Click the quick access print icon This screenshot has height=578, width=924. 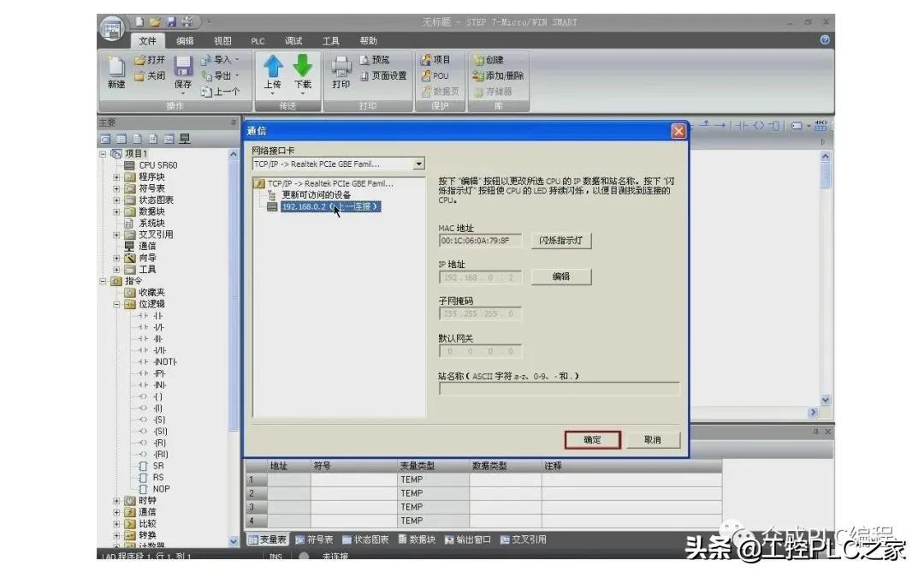point(187,21)
